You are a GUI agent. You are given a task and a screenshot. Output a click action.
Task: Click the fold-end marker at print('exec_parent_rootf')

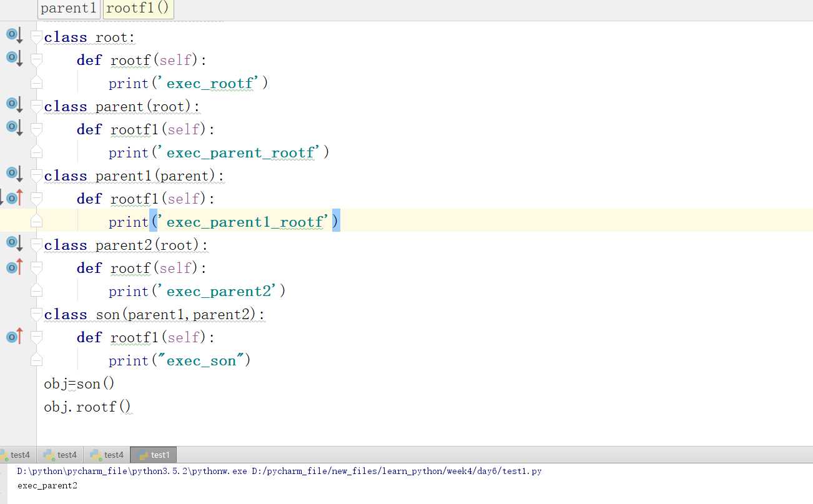(36, 151)
